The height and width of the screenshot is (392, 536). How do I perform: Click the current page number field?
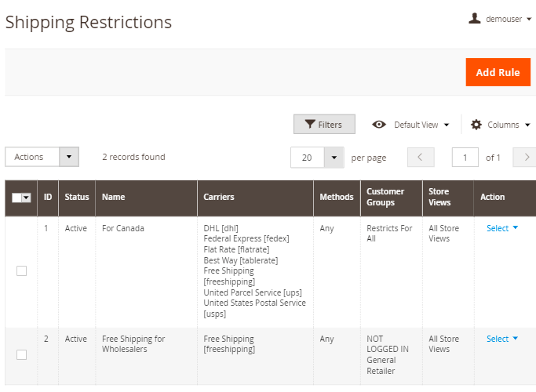coord(465,157)
